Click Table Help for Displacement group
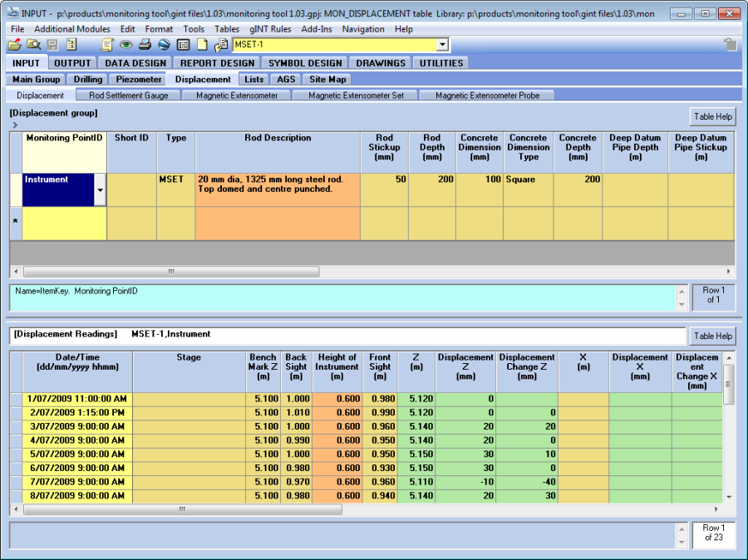The image size is (748, 560). (x=712, y=116)
